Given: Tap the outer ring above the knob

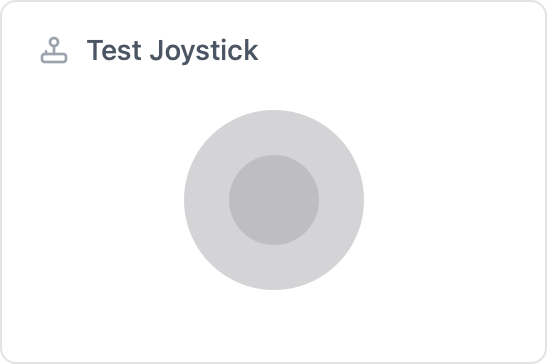Looking at the screenshot, I should pyautogui.click(x=274, y=132).
